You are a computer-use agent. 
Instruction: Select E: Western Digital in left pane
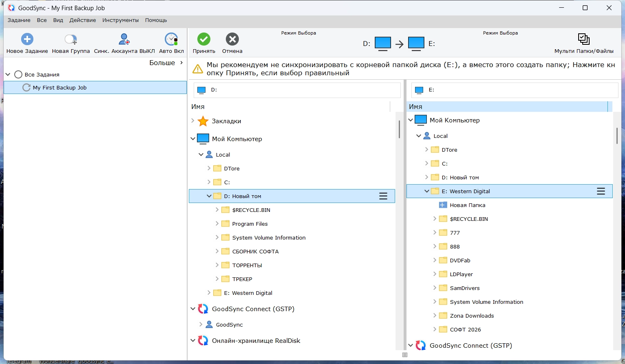(x=248, y=293)
